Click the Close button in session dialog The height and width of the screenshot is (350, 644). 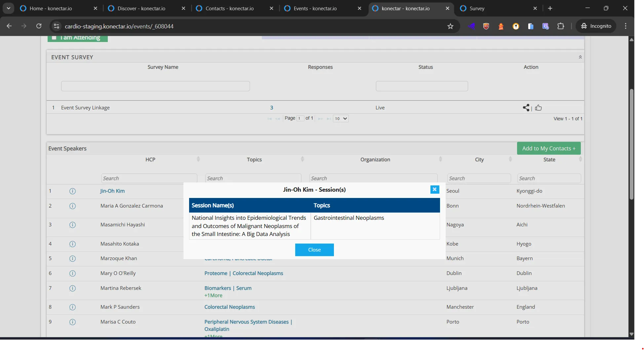pos(314,250)
